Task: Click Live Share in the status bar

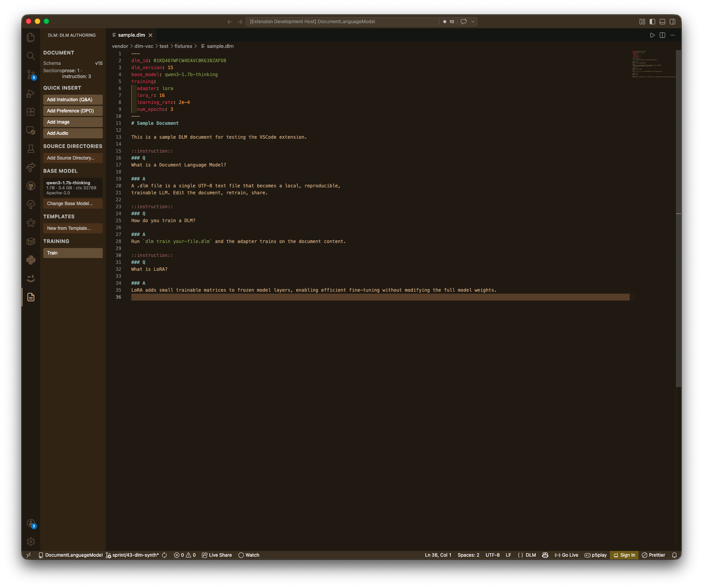Action: [x=217, y=555]
